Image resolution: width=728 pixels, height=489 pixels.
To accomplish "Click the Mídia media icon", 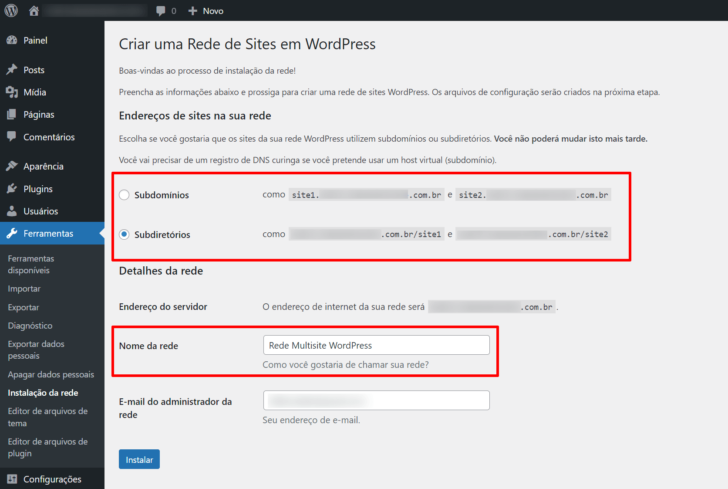I will (x=12, y=92).
